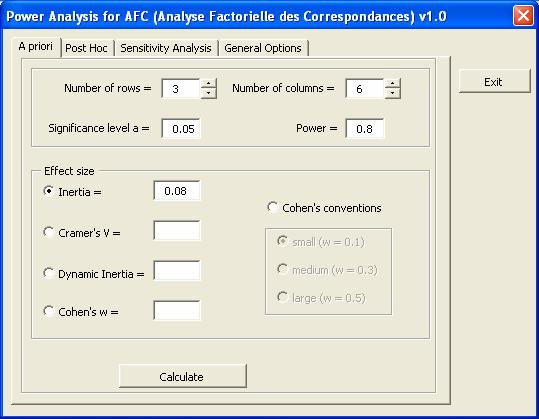This screenshot has height=419, width=539.
Task: Choose Dynamic Inertia effect size option
Action: (48, 273)
